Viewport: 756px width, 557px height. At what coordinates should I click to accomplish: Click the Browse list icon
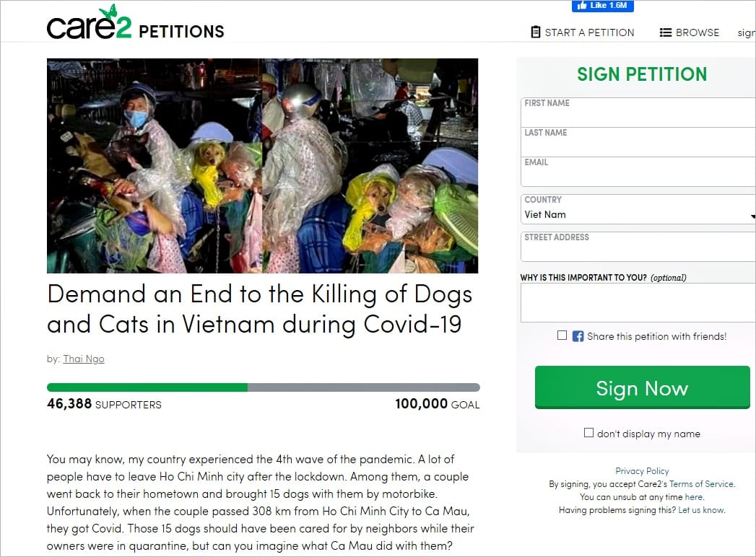click(666, 32)
